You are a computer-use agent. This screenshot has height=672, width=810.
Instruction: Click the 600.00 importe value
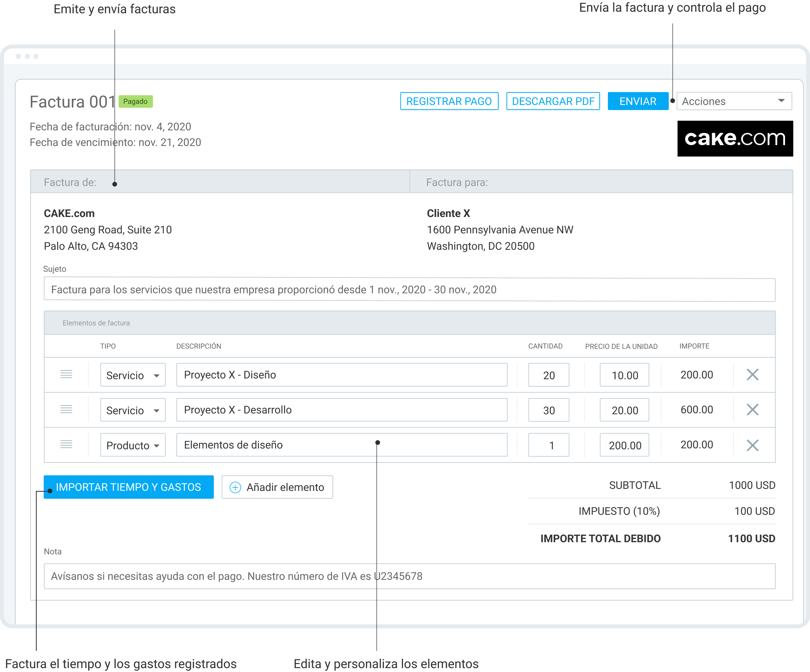point(696,410)
